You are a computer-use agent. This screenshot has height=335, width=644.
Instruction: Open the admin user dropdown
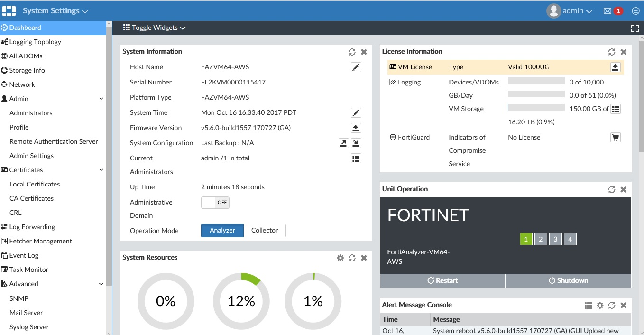point(570,11)
